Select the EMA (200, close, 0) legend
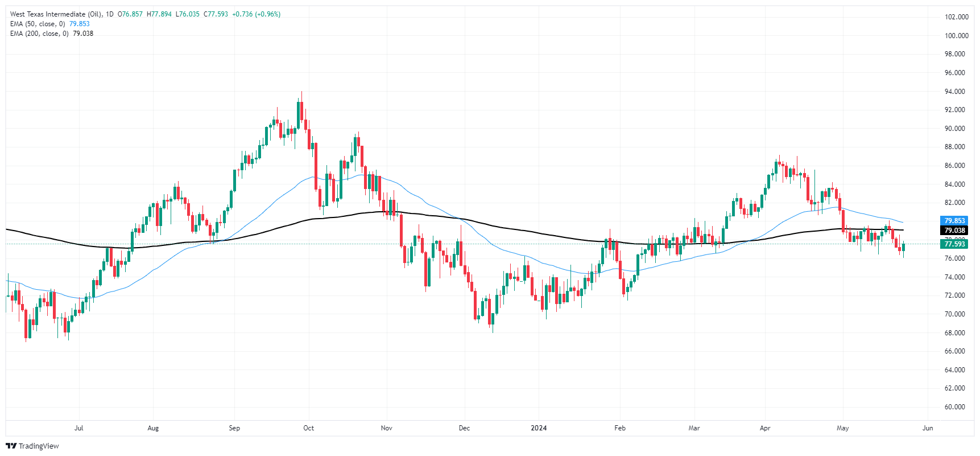980x456 pixels. 39,34
